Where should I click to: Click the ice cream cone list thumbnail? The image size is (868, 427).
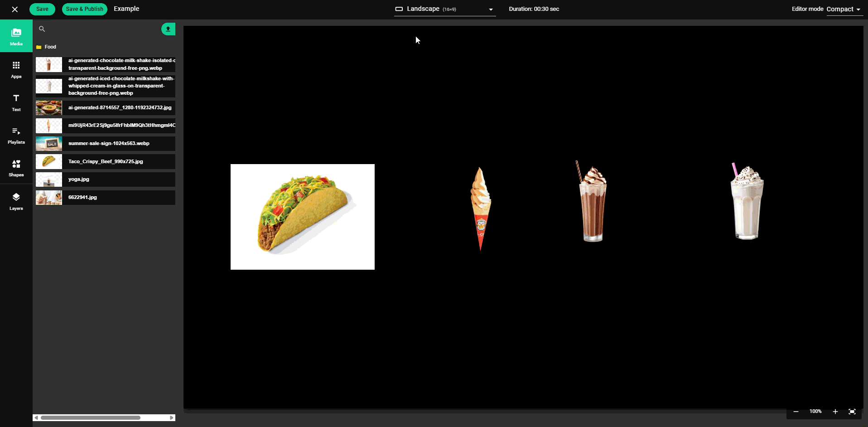49,126
